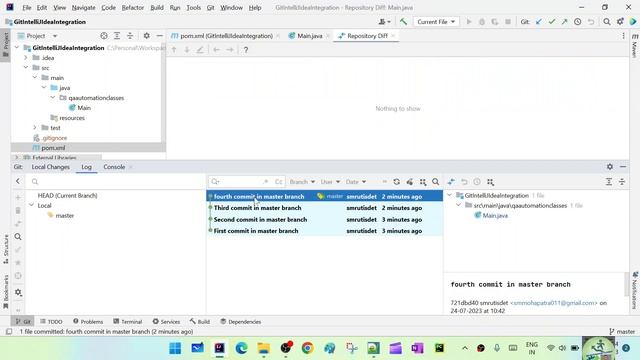
Task: Click the Go to hash/branch/tag icon in log toolbar
Action: coord(423,182)
